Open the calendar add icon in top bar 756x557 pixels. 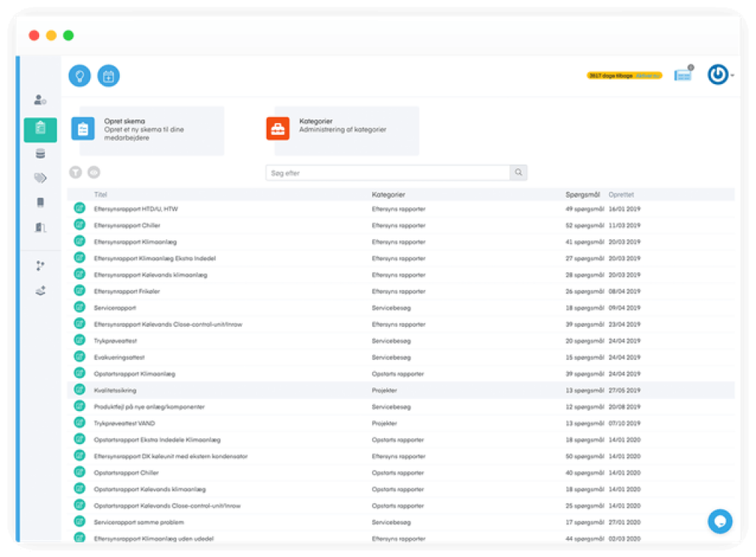(x=109, y=75)
